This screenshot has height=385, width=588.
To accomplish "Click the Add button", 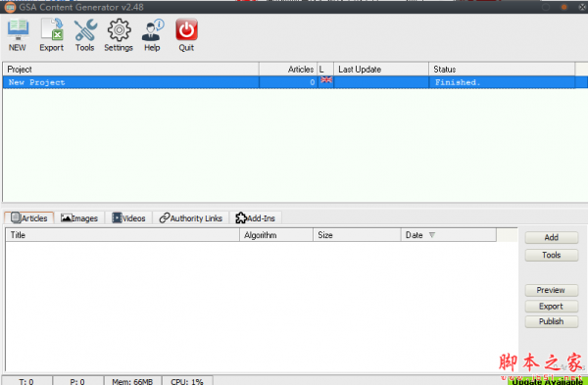I will tap(551, 237).
